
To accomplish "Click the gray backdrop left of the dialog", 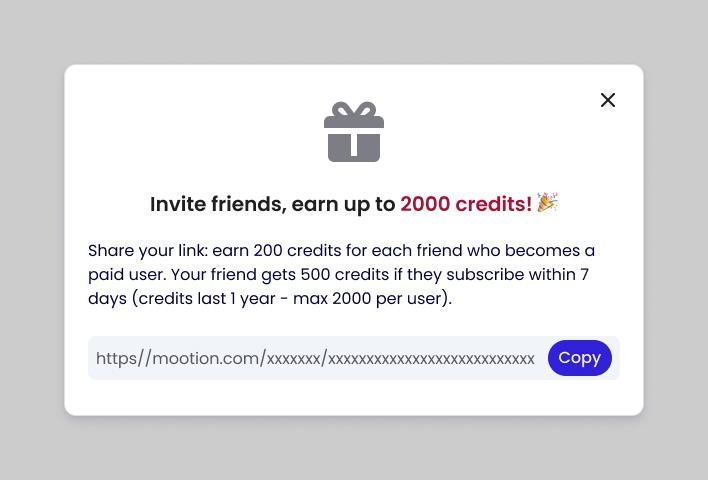I will [32, 240].
